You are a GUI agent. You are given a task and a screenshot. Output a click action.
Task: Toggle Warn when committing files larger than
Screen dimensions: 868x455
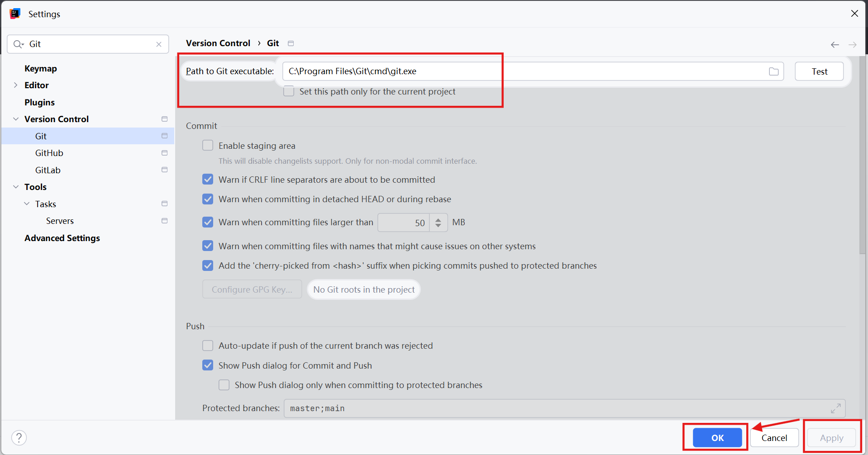(x=208, y=222)
